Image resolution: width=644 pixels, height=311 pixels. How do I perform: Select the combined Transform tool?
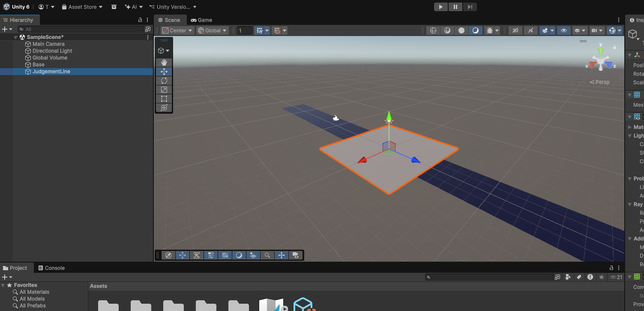tap(164, 108)
